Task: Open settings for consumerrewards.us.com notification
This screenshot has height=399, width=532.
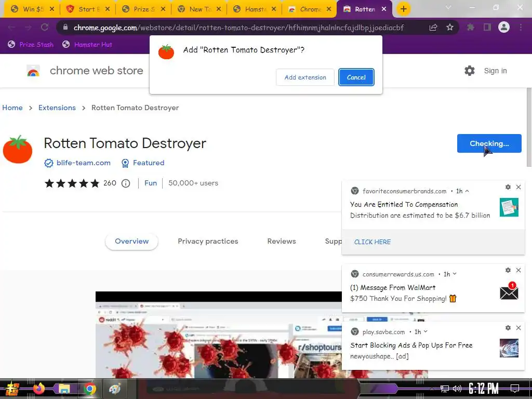Action: (x=508, y=270)
